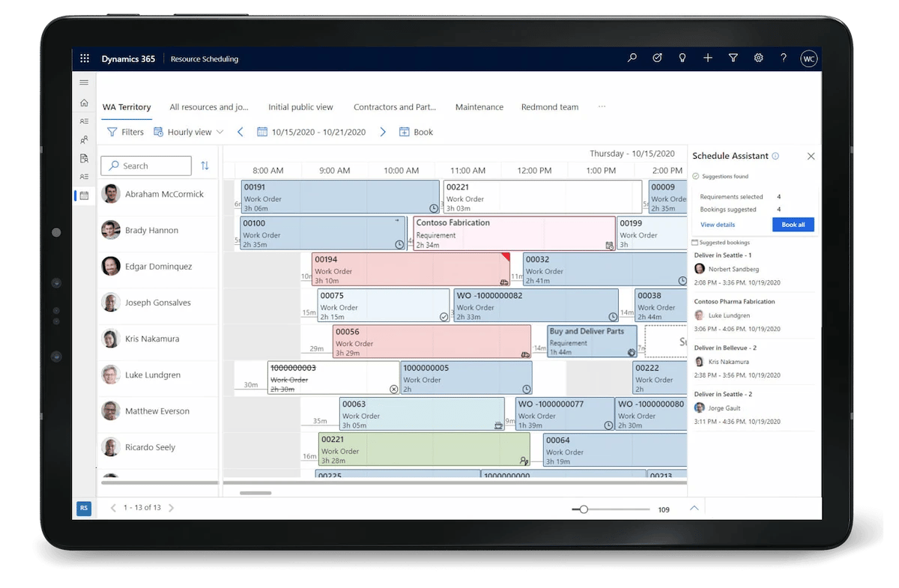
Task: Open the lightbulb assistant icon
Action: (x=682, y=58)
